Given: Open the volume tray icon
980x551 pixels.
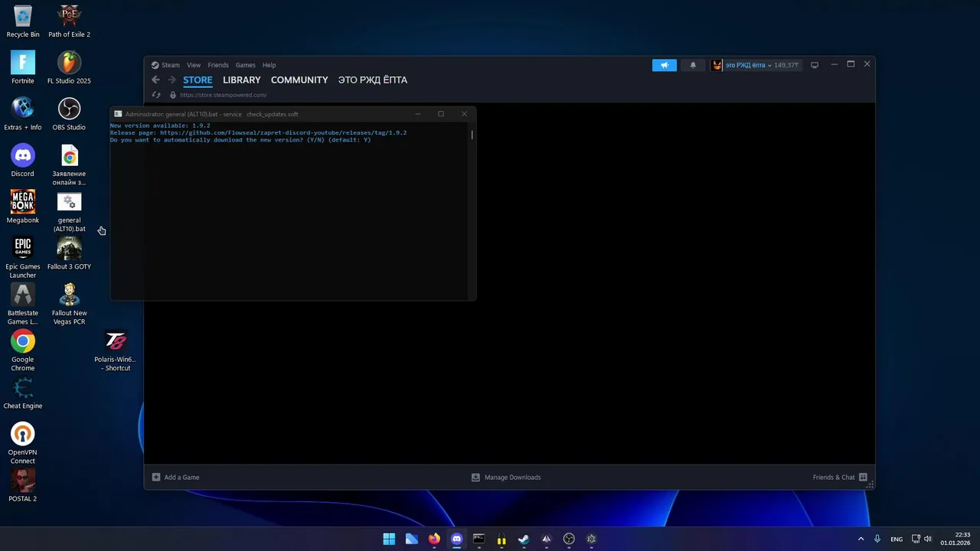Looking at the screenshot, I should 928,539.
